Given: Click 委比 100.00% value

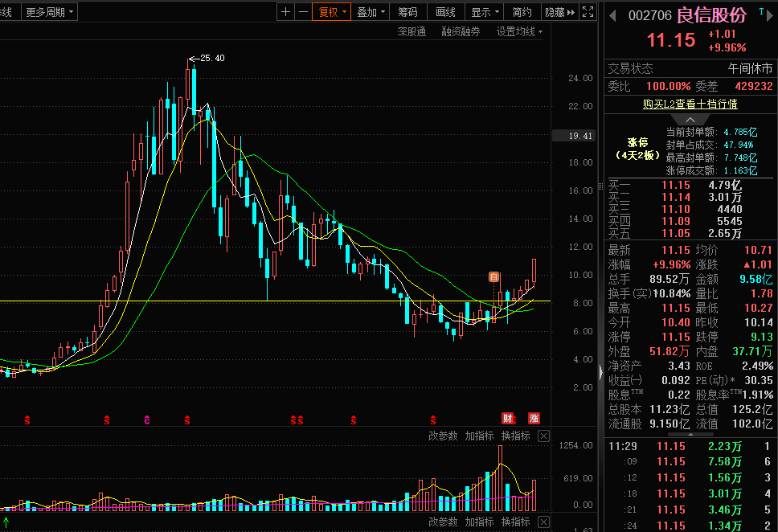Looking at the screenshot, I should coord(669,86).
